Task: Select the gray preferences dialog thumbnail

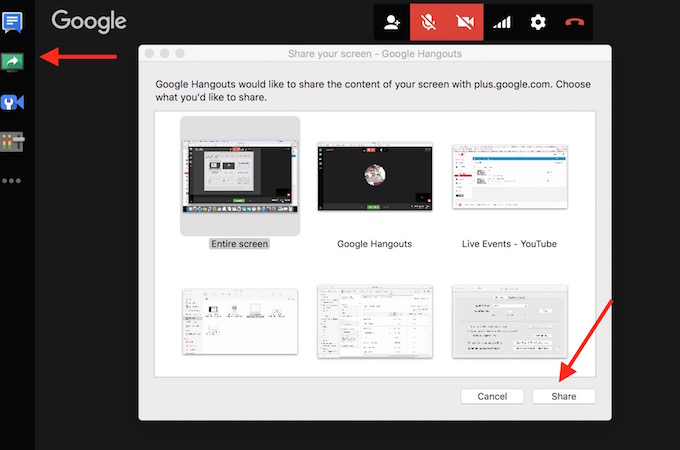Action: [510, 320]
